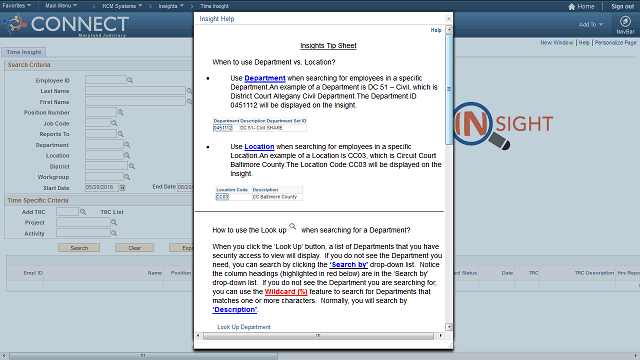Expand Insights breadcrumb menu
The width and height of the screenshot is (640, 360).
tap(171, 6)
